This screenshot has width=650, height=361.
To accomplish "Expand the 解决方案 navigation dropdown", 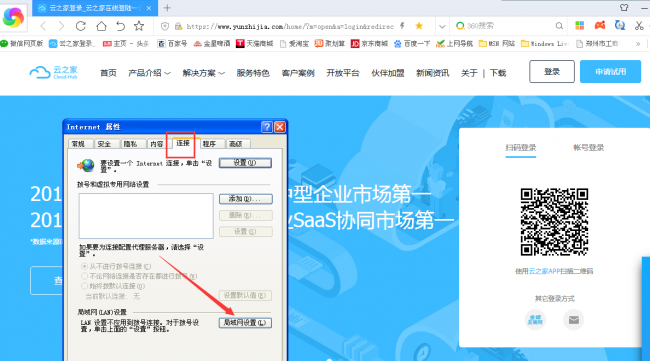I will 204,73.
